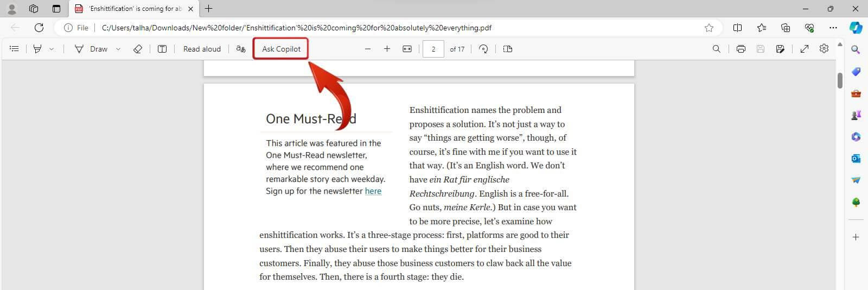The width and height of the screenshot is (868, 290).
Task: Open sidebar Tools briefcase icon
Action: pyautogui.click(x=856, y=93)
